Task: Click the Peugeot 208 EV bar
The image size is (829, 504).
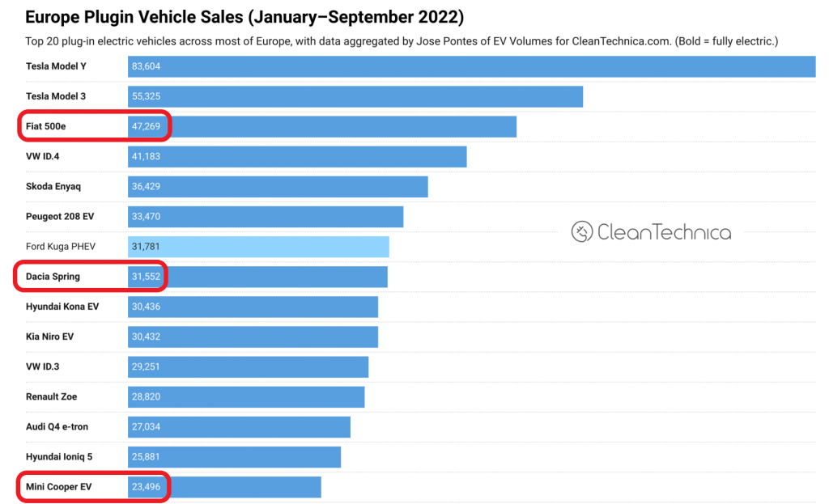Action: point(266,217)
